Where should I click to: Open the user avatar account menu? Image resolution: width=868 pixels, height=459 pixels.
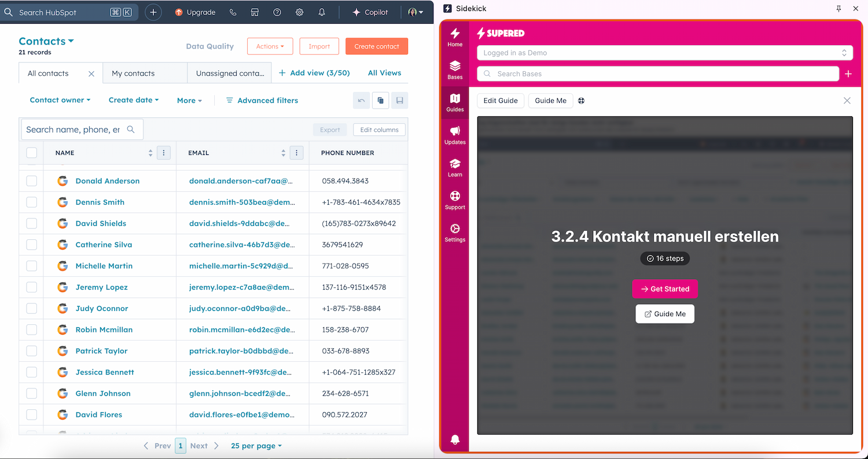(415, 12)
